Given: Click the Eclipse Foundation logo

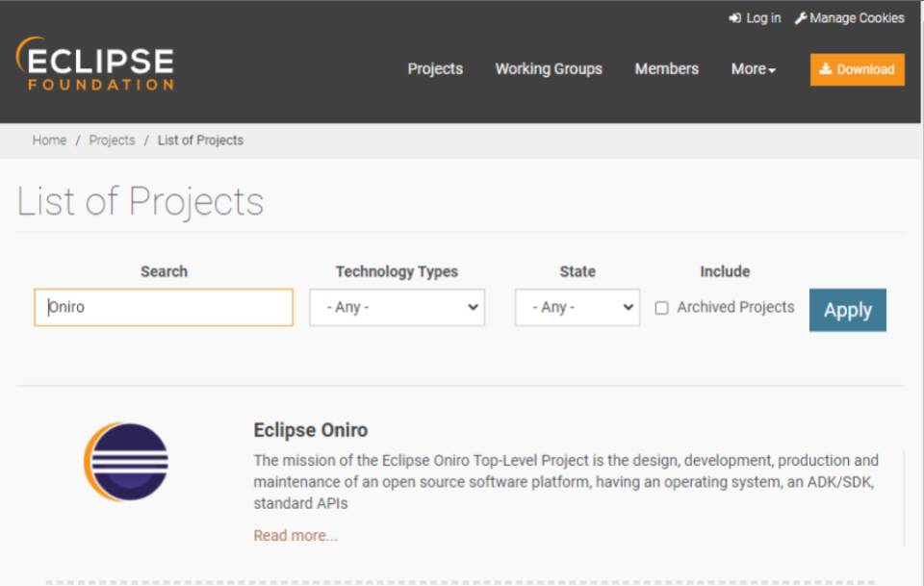Looking at the screenshot, I should coord(95,64).
